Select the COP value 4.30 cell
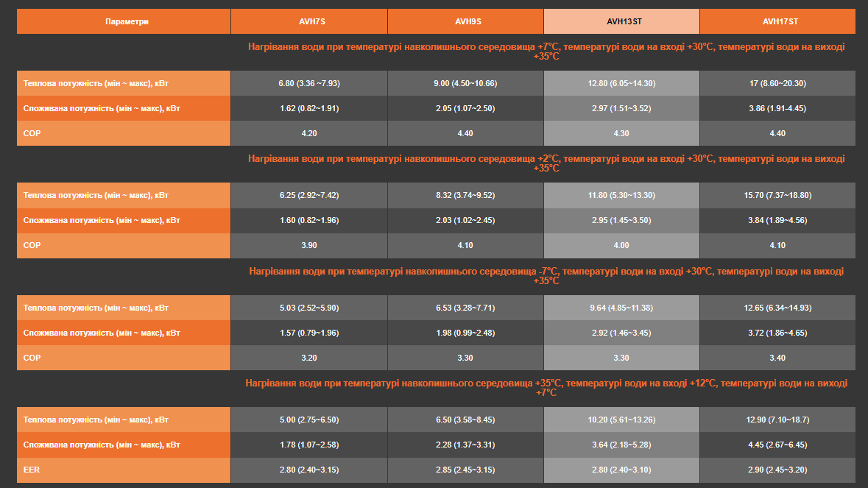 pos(621,133)
